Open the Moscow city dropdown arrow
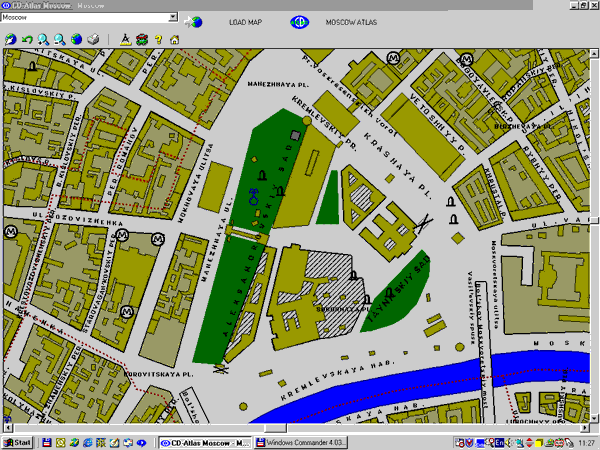Viewport: 600px width, 450px height. tap(173, 17)
